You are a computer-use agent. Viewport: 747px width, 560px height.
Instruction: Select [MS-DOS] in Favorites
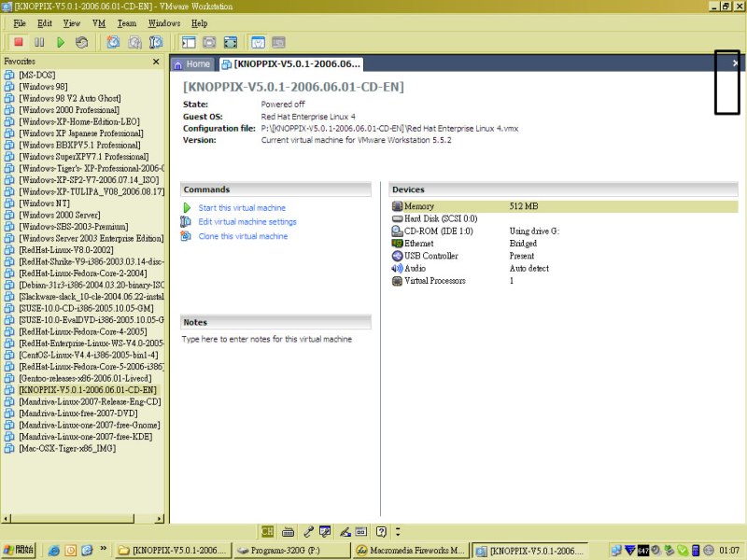[37, 75]
